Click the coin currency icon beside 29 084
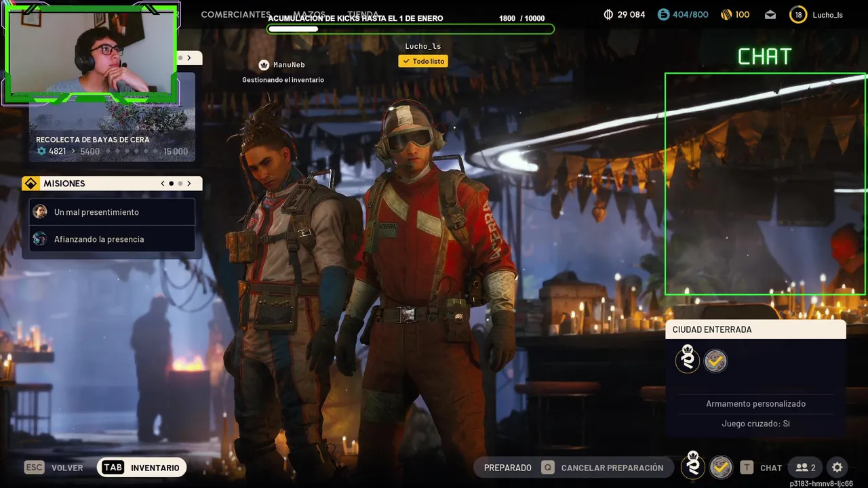The image size is (868, 488). click(608, 14)
